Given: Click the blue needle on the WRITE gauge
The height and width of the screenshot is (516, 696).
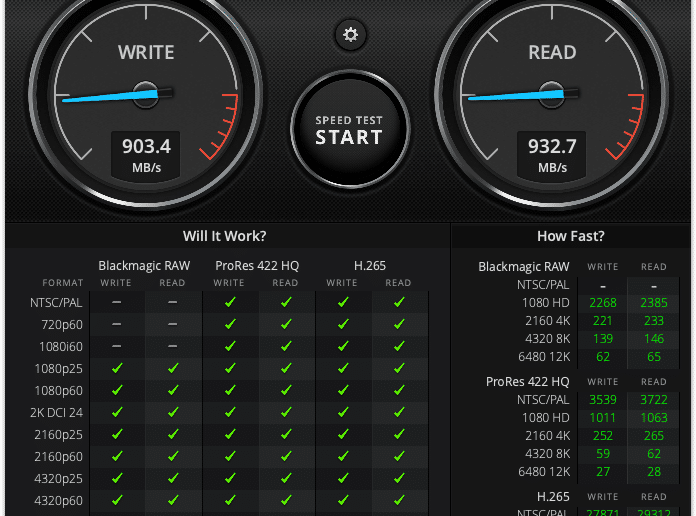Looking at the screenshot, I should 110,96.
